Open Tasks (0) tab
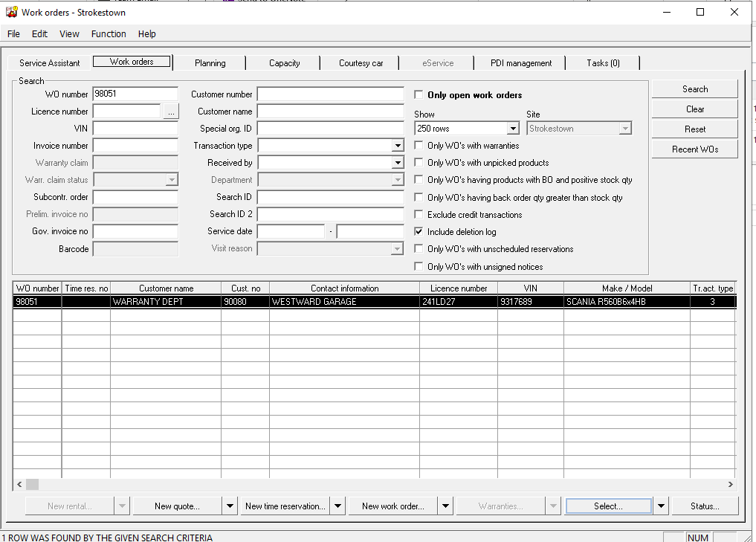Image resolution: width=756 pixels, height=542 pixels. click(603, 63)
